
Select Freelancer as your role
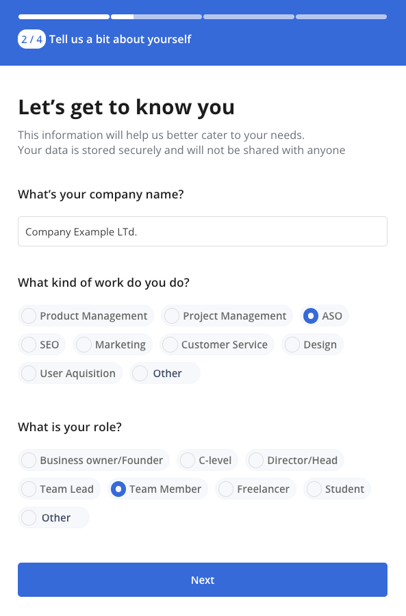pos(255,489)
